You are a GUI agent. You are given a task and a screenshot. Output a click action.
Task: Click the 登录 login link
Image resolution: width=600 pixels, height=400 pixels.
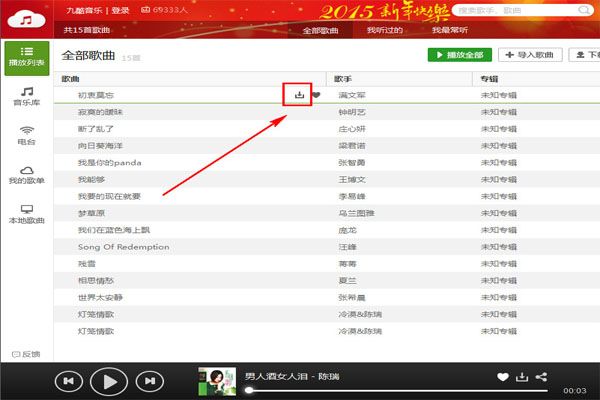[x=120, y=9]
